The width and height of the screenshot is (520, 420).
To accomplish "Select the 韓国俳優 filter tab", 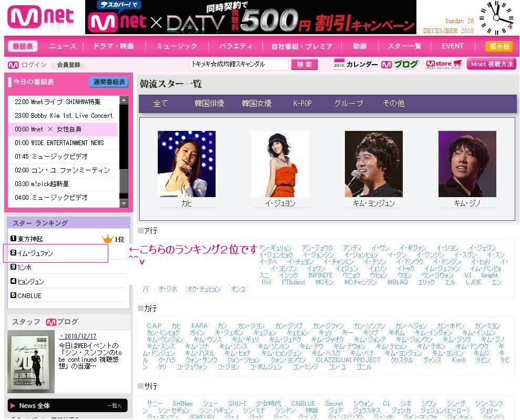I will pyautogui.click(x=209, y=104).
